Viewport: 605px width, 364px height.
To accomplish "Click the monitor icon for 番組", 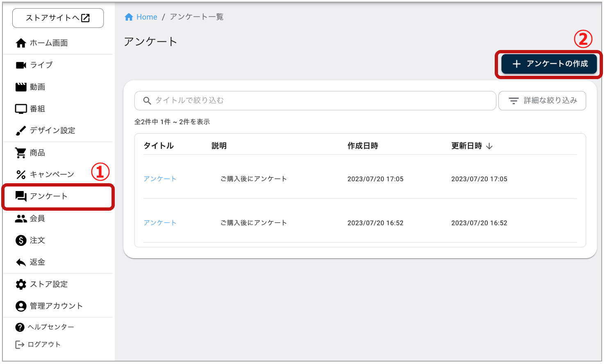I will (21, 109).
